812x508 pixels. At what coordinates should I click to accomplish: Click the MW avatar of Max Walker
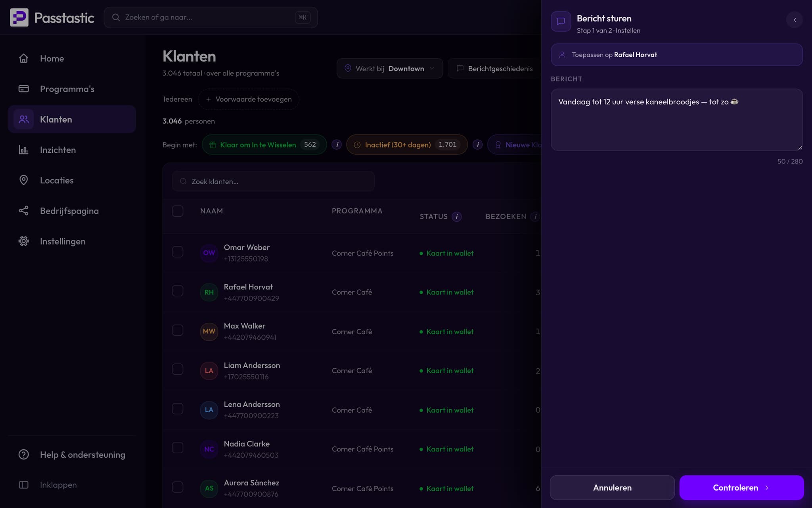pyautogui.click(x=209, y=331)
